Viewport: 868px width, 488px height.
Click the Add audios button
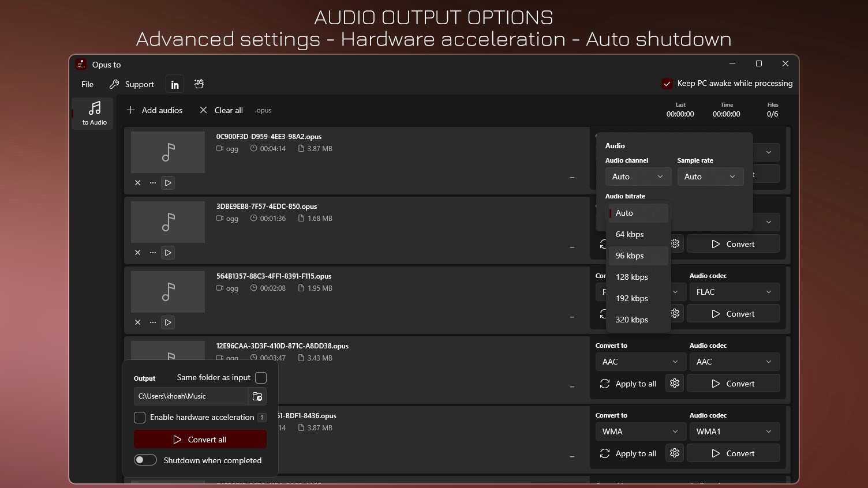tap(155, 110)
